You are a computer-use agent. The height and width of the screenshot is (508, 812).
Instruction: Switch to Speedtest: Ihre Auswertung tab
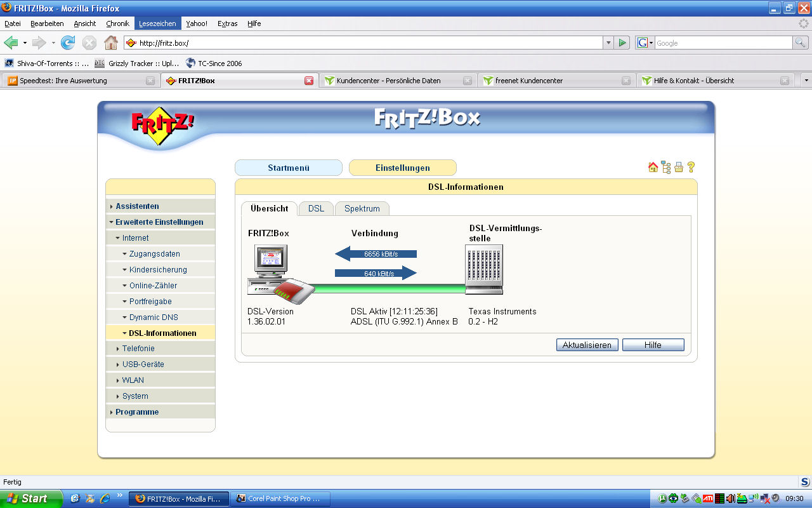tap(80, 81)
